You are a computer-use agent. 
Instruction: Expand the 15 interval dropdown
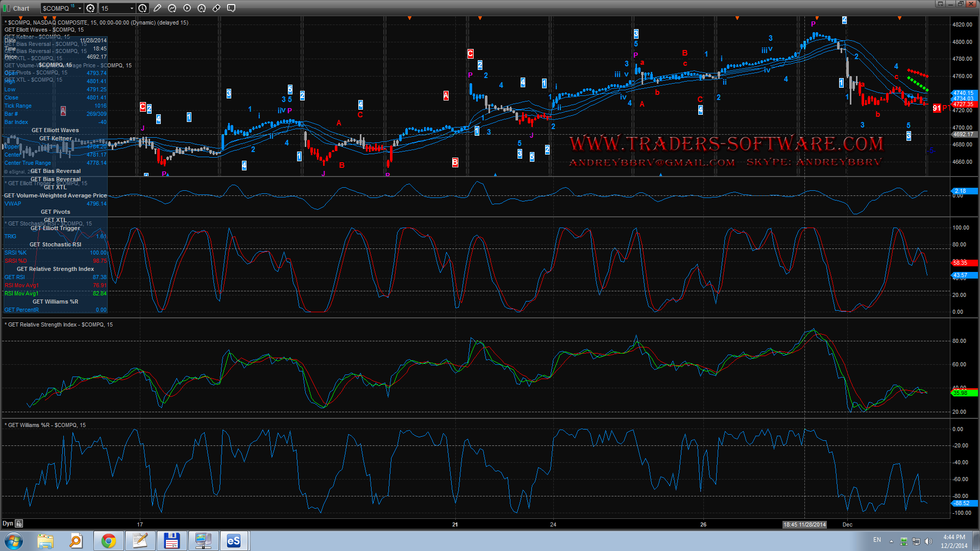point(132,8)
